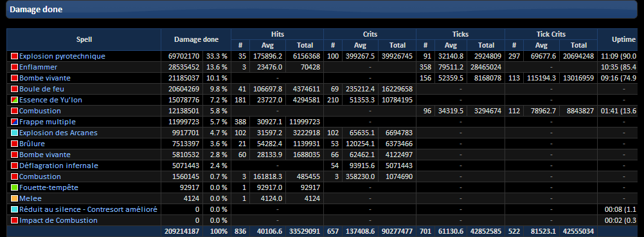Click the icon on the 10.1 % Bombe vivante row
This screenshot has height=237, width=644.
tap(14, 78)
